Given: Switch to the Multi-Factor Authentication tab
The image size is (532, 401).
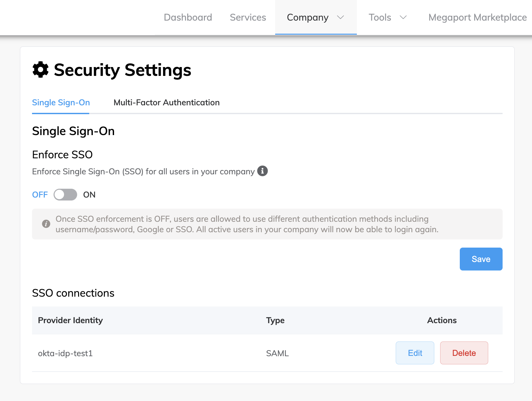Looking at the screenshot, I should [167, 102].
